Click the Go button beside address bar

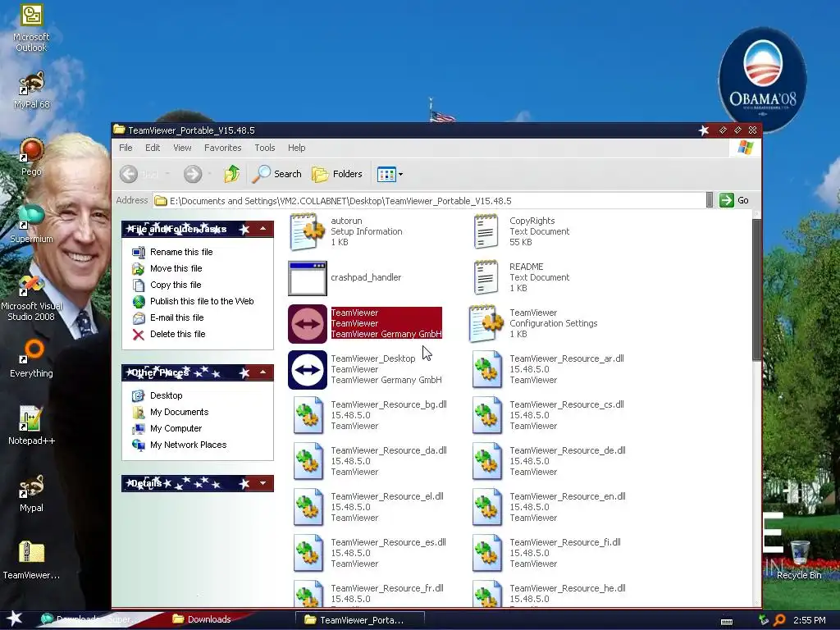tap(734, 200)
